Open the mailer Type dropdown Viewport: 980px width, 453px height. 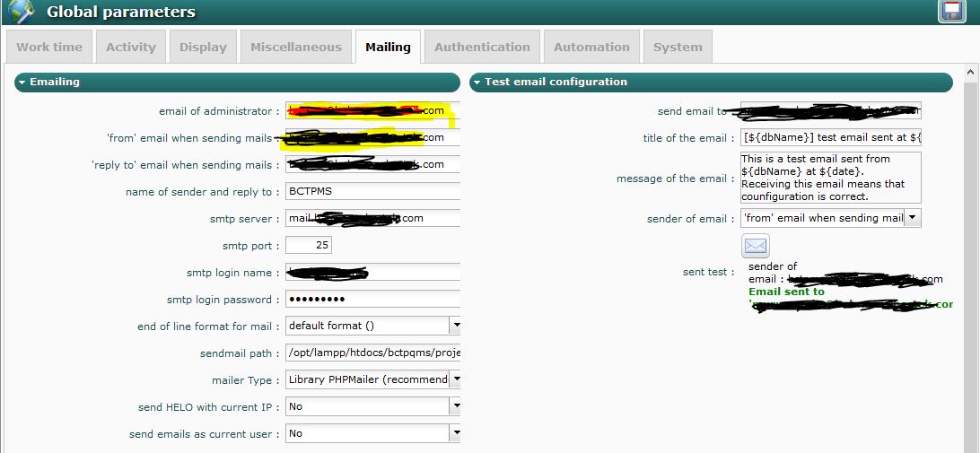point(456,379)
